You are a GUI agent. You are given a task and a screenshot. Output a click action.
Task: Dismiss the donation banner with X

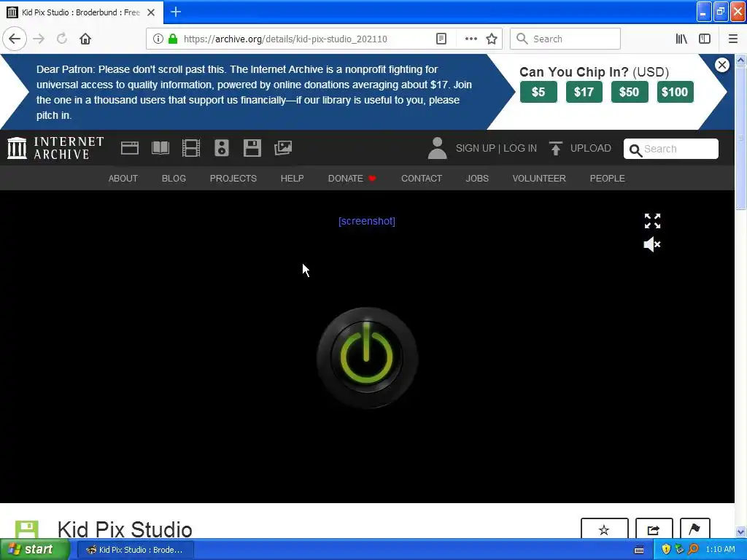pyautogui.click(x=721, y=65)
